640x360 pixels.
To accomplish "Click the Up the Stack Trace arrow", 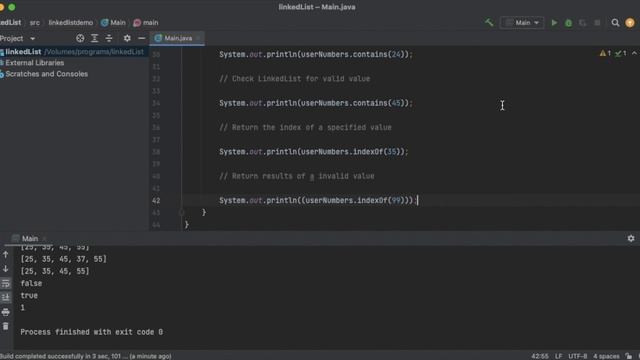I will click(x=6, y=255).
